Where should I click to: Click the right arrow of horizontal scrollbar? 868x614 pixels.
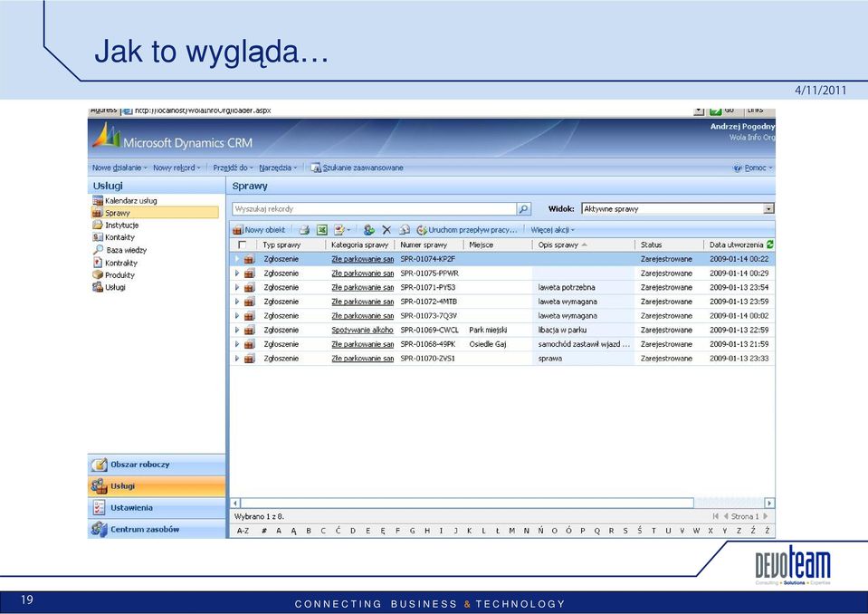(x=769, y=503)
